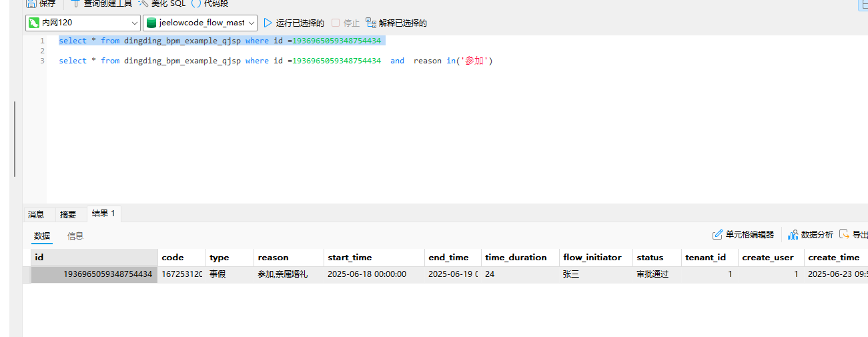Click the green connection icon beside 内网120
Screen dimensions: 868x337
point(33,23)
